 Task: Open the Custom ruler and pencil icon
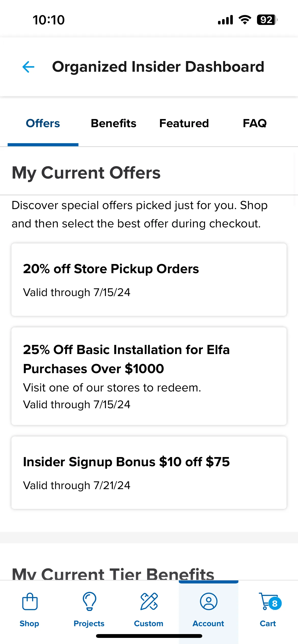coord(149,602)
